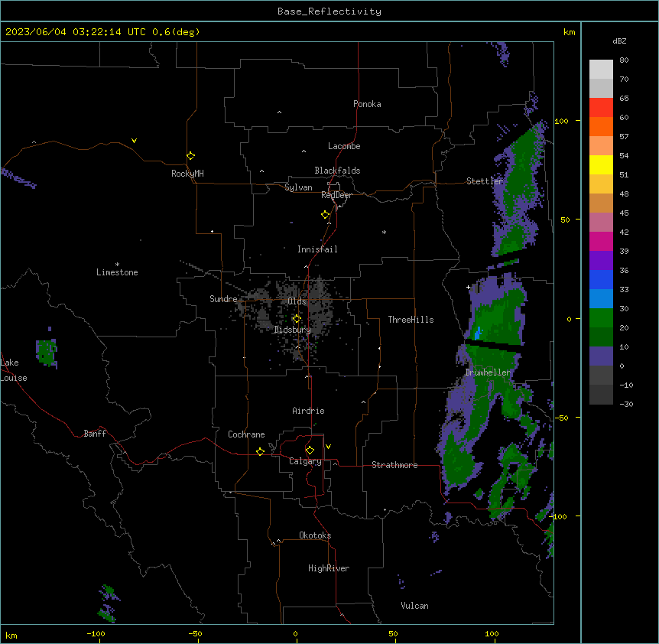Click the ThreeHills label
This screenshot has height=644, width=659.
point(411,320)
